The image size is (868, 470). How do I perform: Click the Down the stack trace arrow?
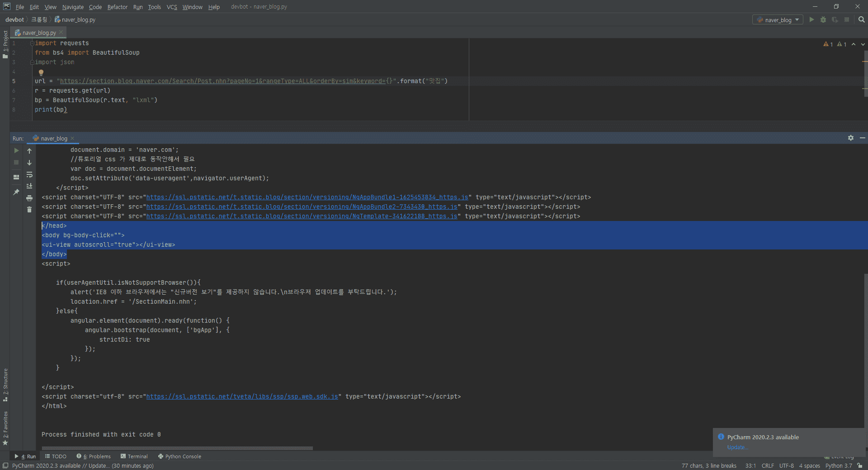point(29,162)
